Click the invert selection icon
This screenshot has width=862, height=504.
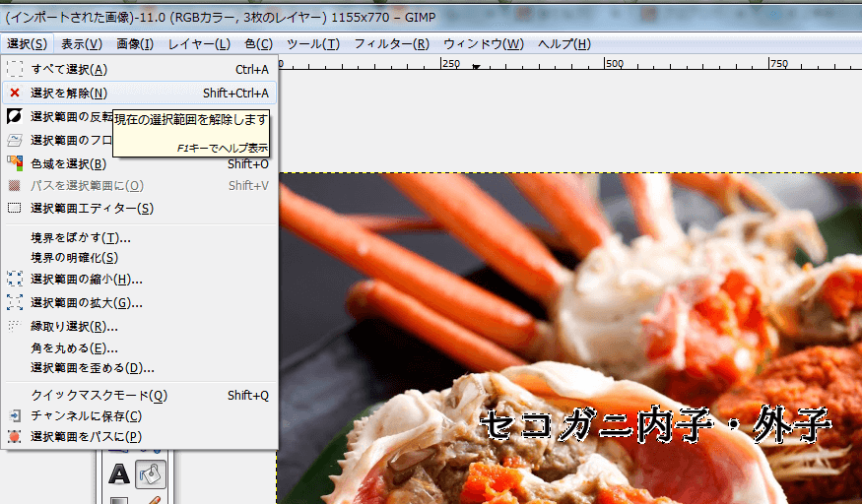15,116
